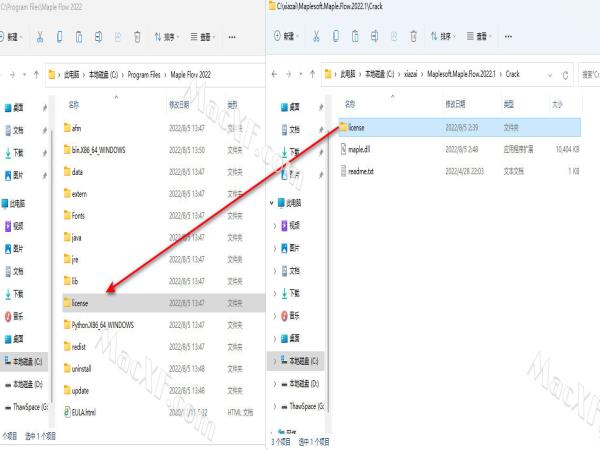Select the lib folder in left window

point(164,281)
